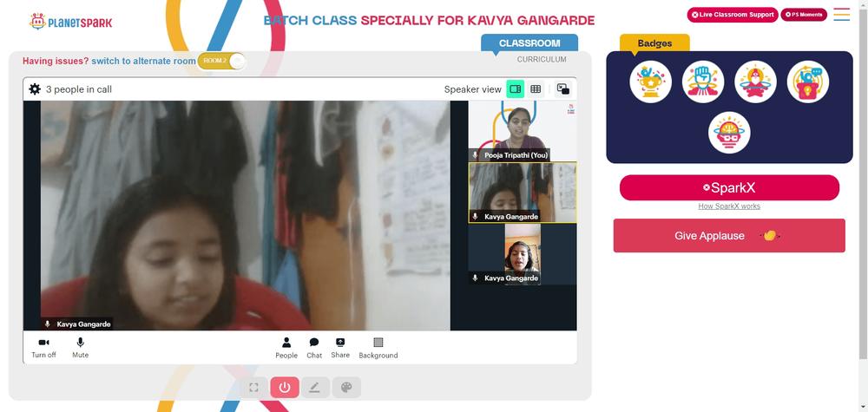This screenshot has width=868, height=412.
Task: Select the highlighted Kavya Gangarde thumbnail
Action: coord(523,193)
